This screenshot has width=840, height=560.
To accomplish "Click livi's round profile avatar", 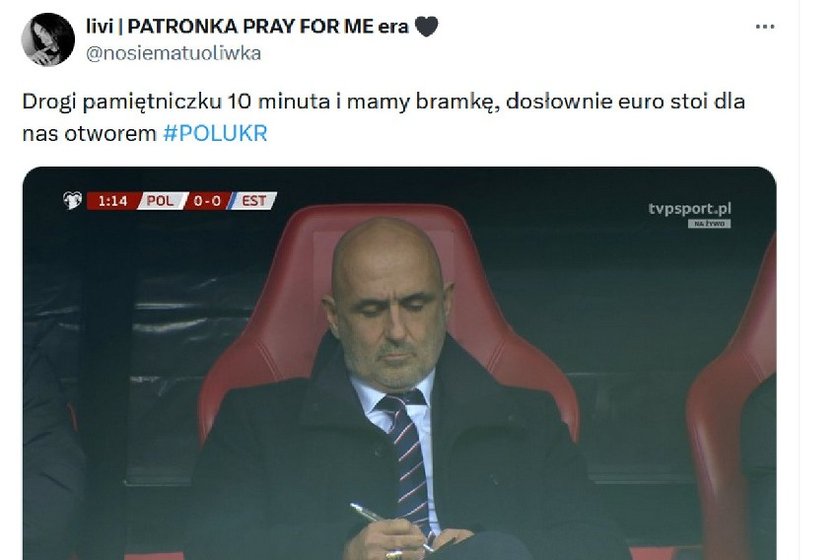I will point(48,39).
